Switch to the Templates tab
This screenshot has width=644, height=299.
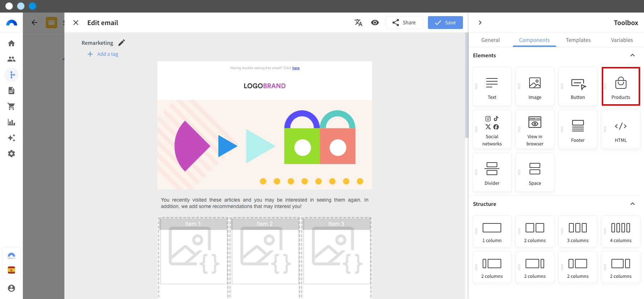click(578, 40)
